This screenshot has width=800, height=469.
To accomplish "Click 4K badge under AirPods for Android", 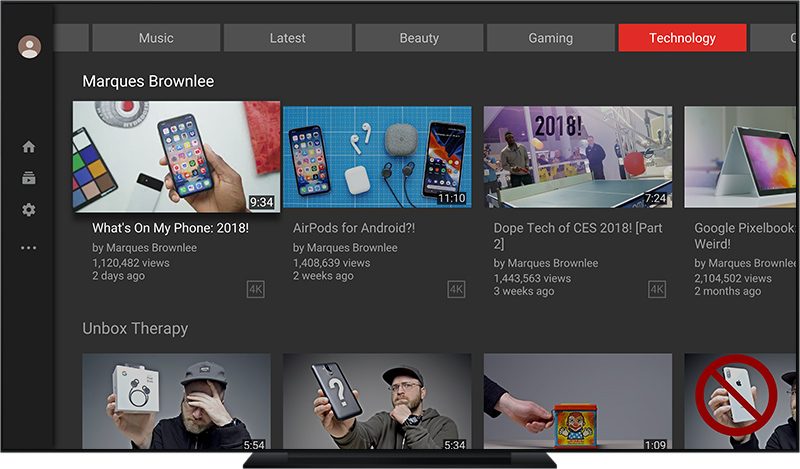I will click(456, 289).
